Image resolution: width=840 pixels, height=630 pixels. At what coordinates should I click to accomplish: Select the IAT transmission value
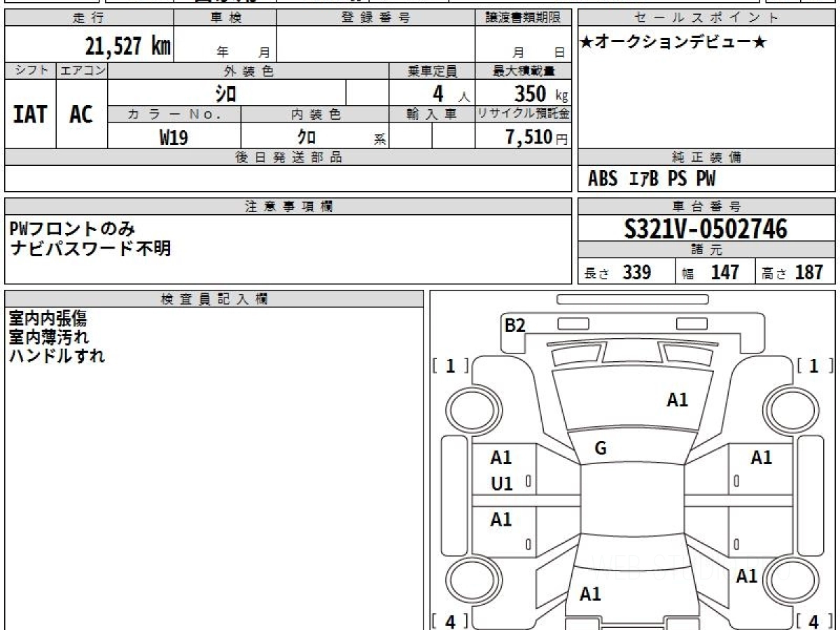pyautogui.click(x=30, y=114)
